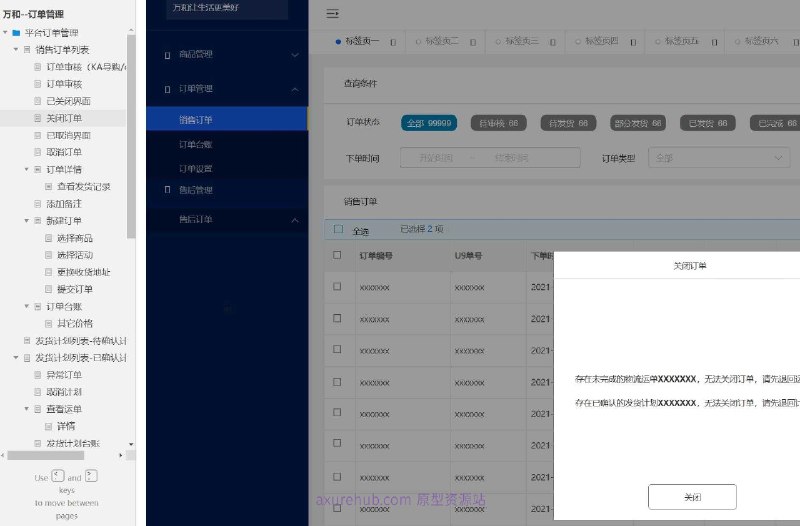Click the icon beside 售后管理 in sidebar

[x=167, y=190]
